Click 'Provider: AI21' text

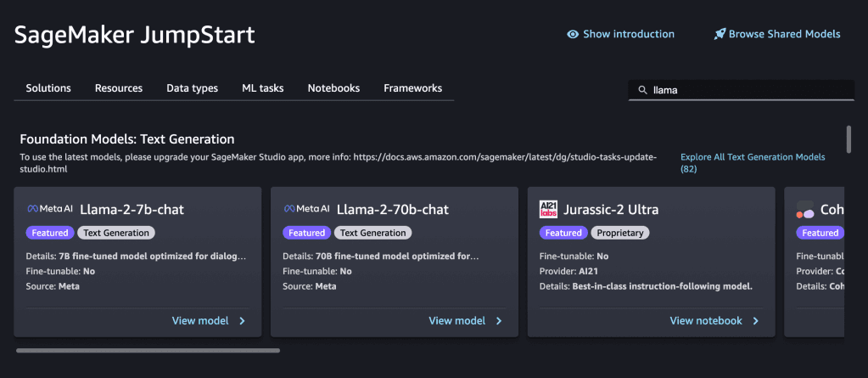coord(569,272)
